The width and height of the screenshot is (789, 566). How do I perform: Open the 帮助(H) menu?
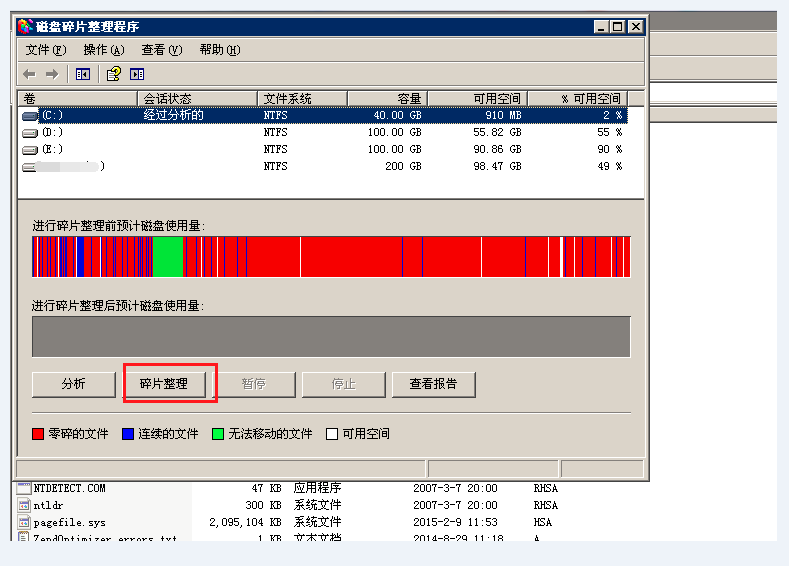[220, 50]
